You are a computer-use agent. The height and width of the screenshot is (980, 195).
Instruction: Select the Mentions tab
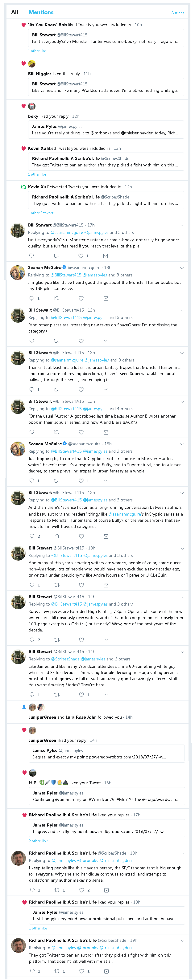pyautogui.click(x=41, y=12)
